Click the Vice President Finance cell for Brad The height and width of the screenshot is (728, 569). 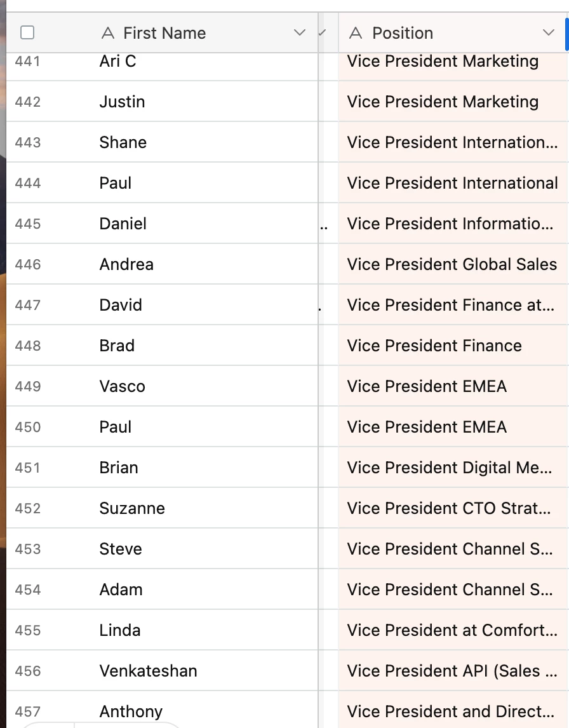[x=453, y=346]
